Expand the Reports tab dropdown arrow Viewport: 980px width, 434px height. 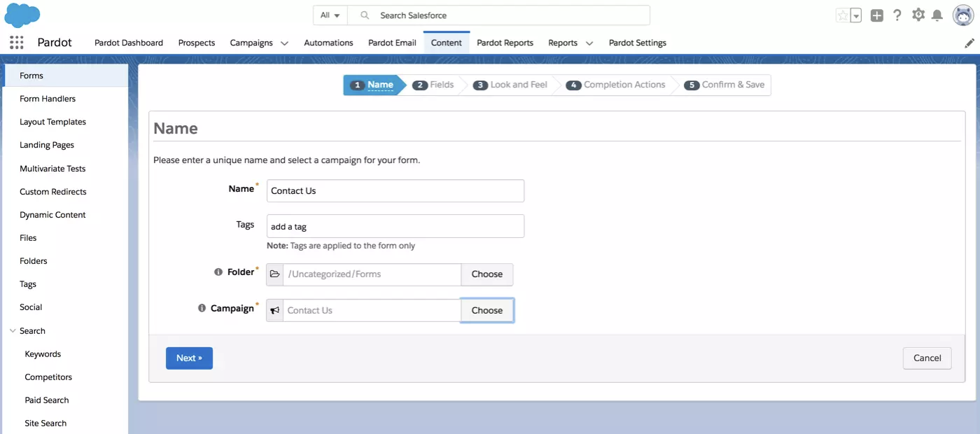589,43
